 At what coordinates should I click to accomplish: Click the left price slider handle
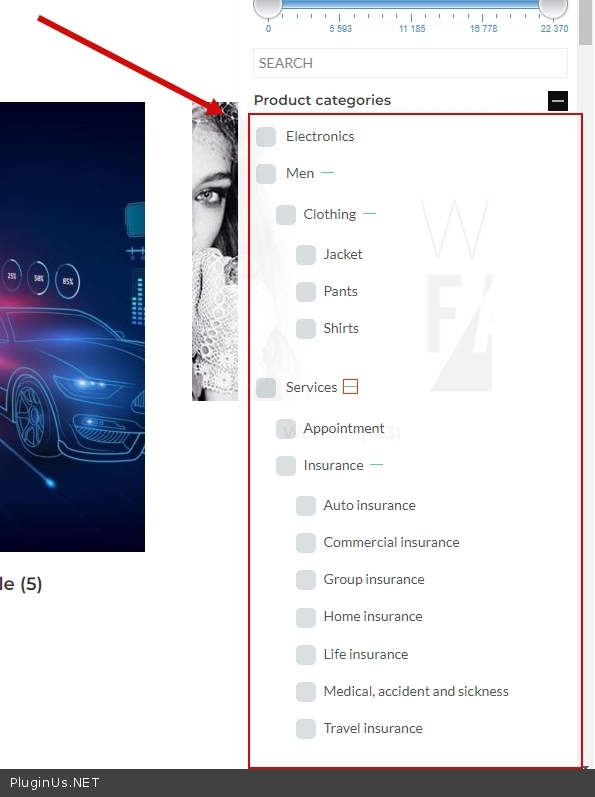pos(268,7)
